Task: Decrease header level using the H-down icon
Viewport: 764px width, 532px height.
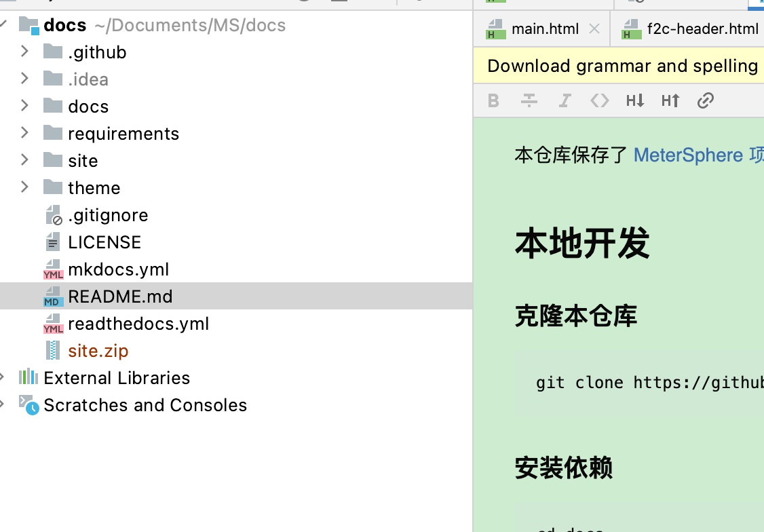Action: 635,100
